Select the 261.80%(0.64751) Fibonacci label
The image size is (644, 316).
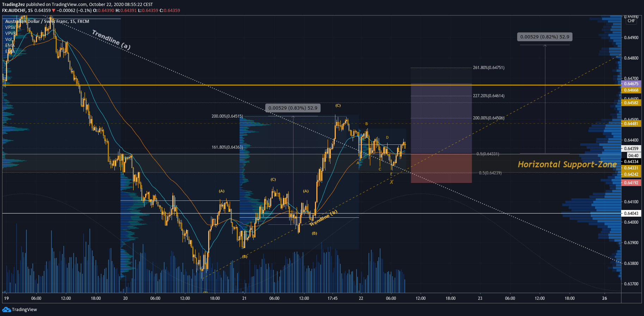(x=489, y=68)
